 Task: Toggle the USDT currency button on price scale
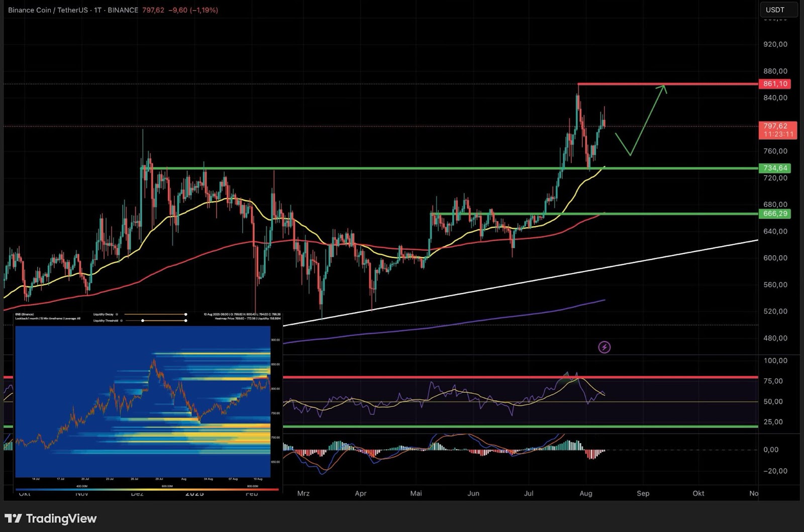click(x=774, y=9)
